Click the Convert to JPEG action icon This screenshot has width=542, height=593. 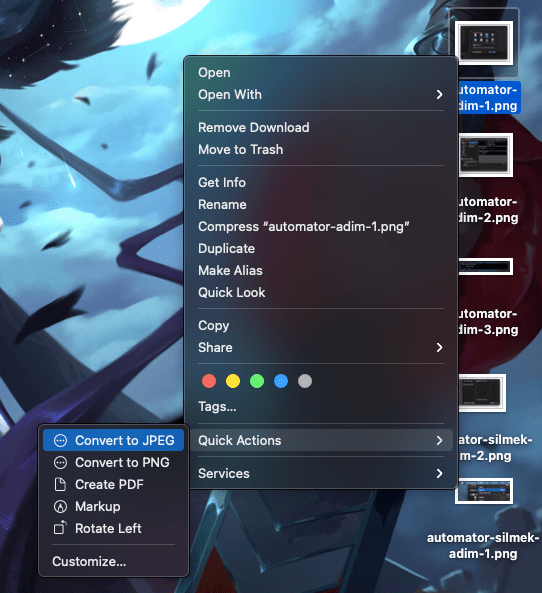pyautogui.click(x=61, y=441)
